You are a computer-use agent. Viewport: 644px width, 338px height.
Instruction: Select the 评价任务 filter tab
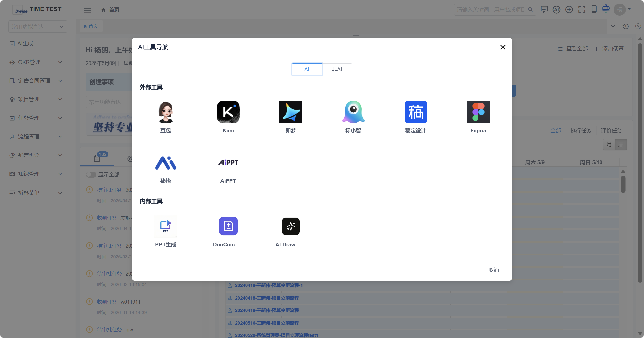612,131
